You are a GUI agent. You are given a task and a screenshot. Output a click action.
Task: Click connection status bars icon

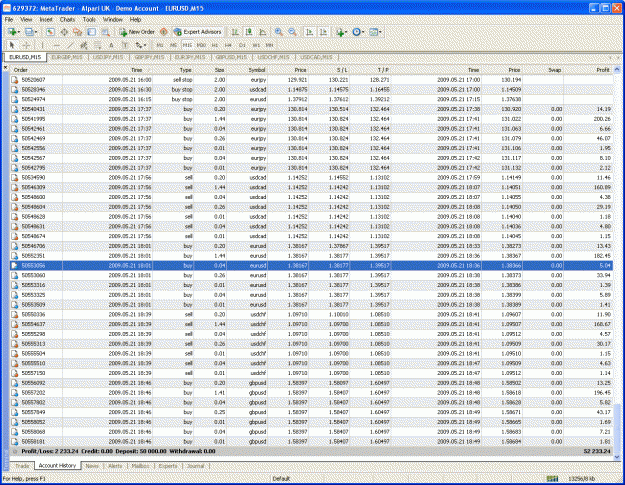(x=552, y=479)
